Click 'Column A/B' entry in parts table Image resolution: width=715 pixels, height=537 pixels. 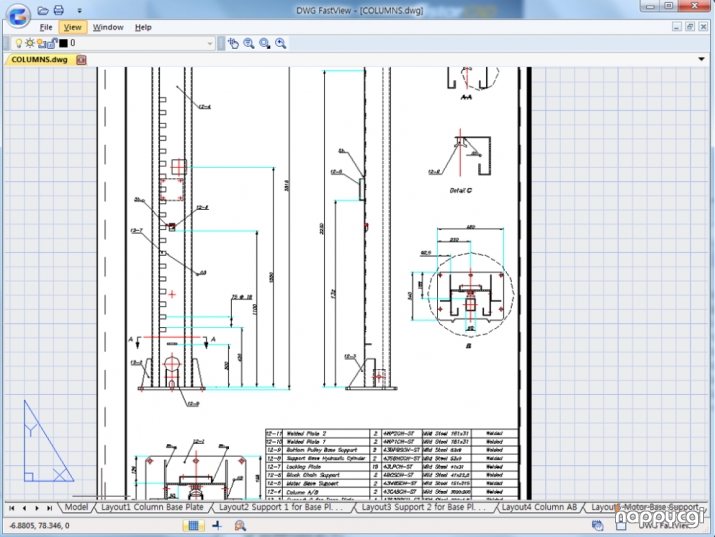[x=302, y=492]
